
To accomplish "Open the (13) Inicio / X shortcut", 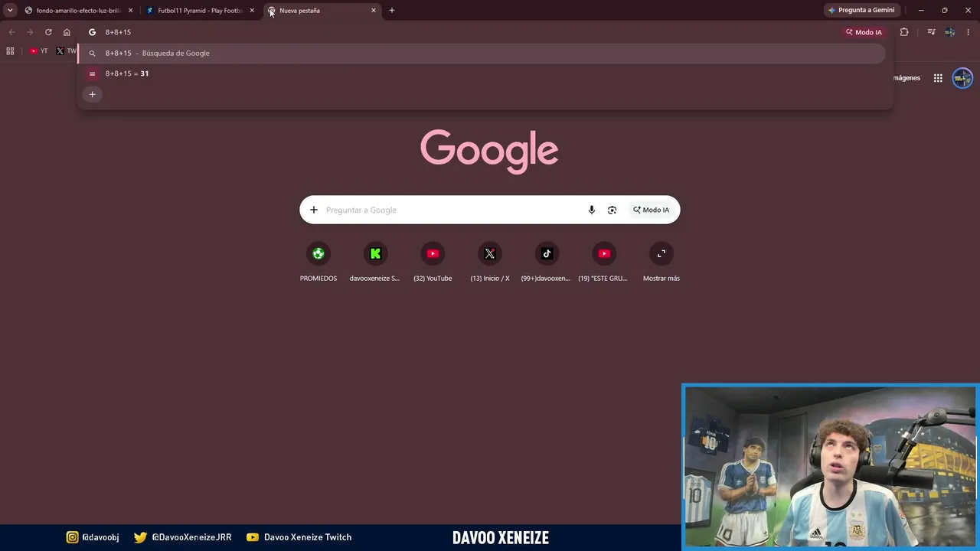I will 490,262.
